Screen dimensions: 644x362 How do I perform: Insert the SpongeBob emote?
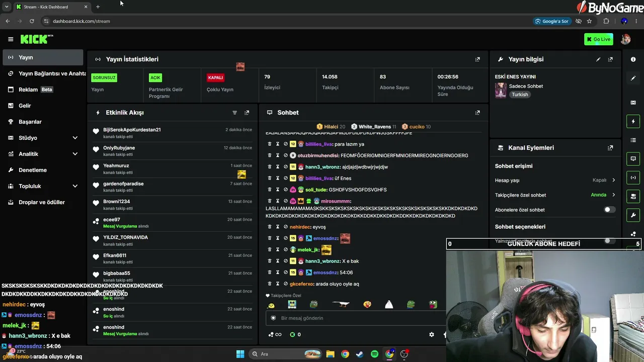[x=292, y=305]
